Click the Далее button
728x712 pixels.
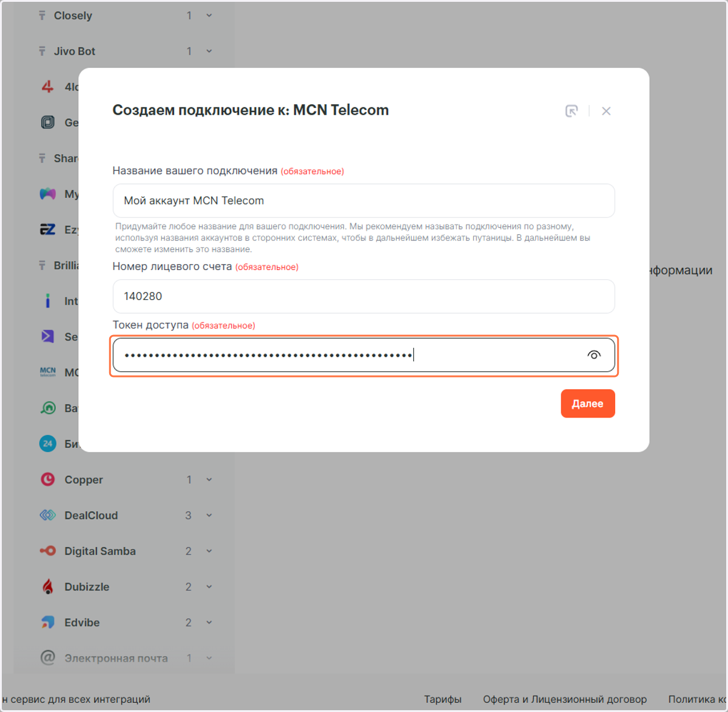tap(588, 404)
